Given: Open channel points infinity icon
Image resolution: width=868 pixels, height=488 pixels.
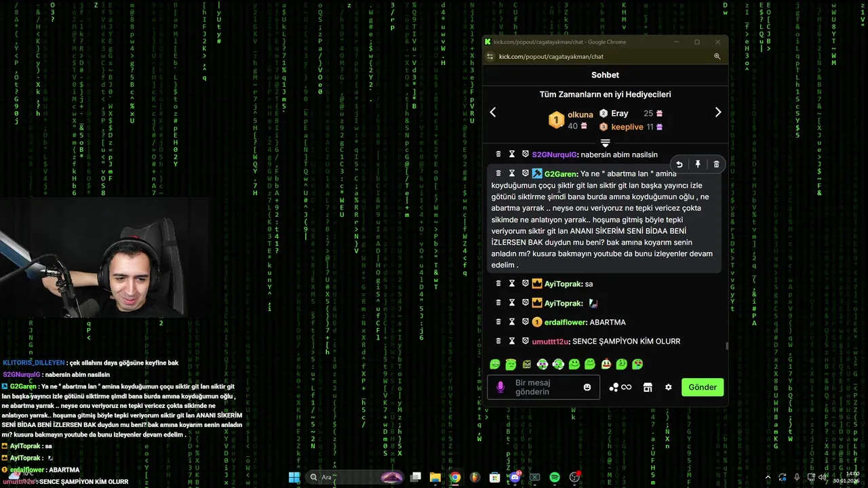Looking at the screenshot, I should coord(620,387).
